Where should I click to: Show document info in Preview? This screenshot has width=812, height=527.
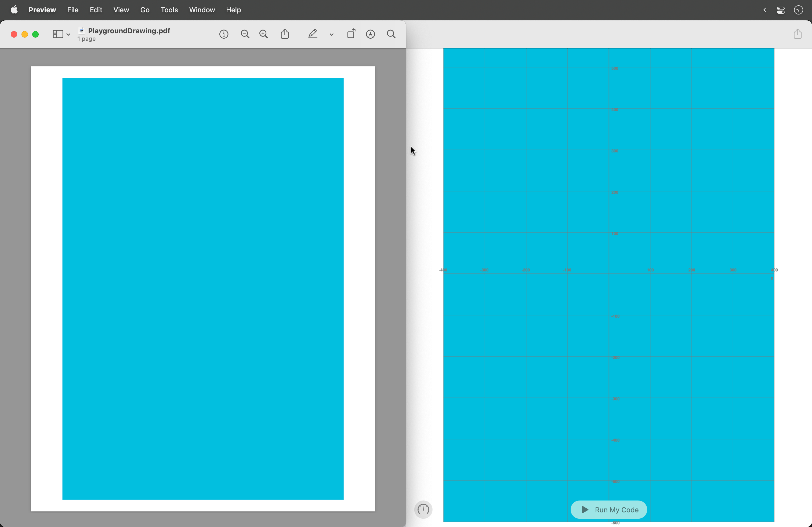224,34
